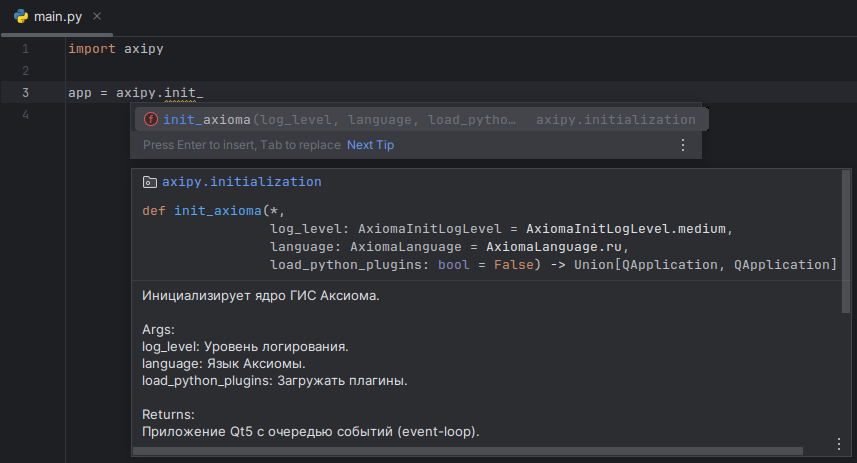Close the main.py editor tab
This screenshot has width=857, height=463.
(96, 17)
